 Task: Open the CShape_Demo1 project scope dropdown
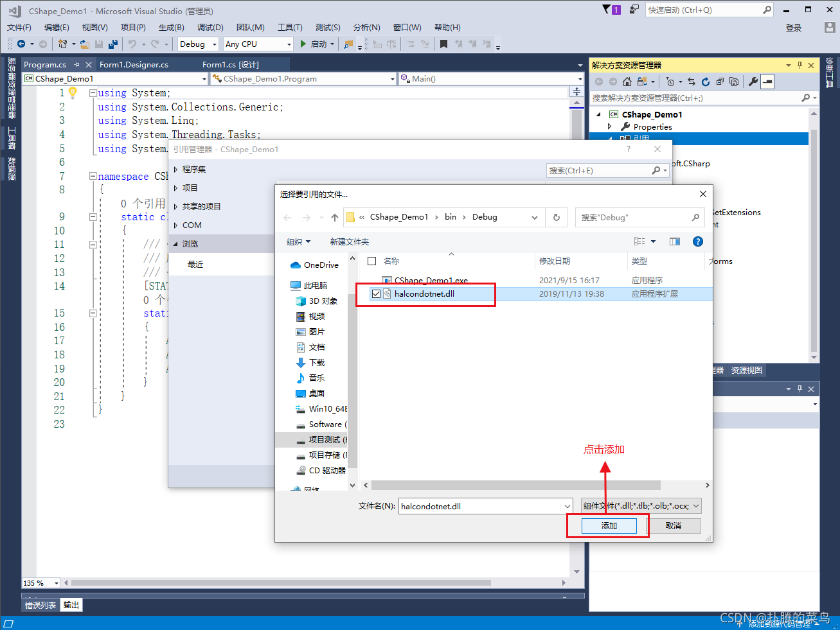204,79
